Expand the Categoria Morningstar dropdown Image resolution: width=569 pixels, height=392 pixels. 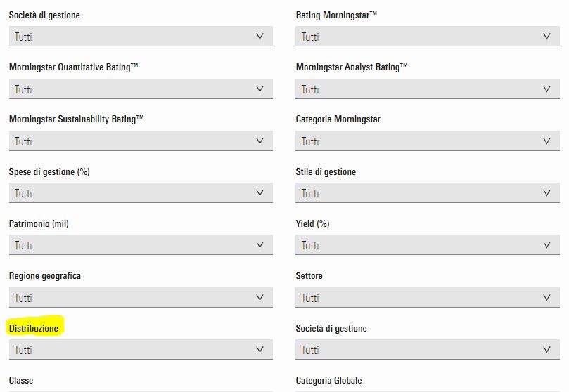pyautogui.click(x=428, y=141)
